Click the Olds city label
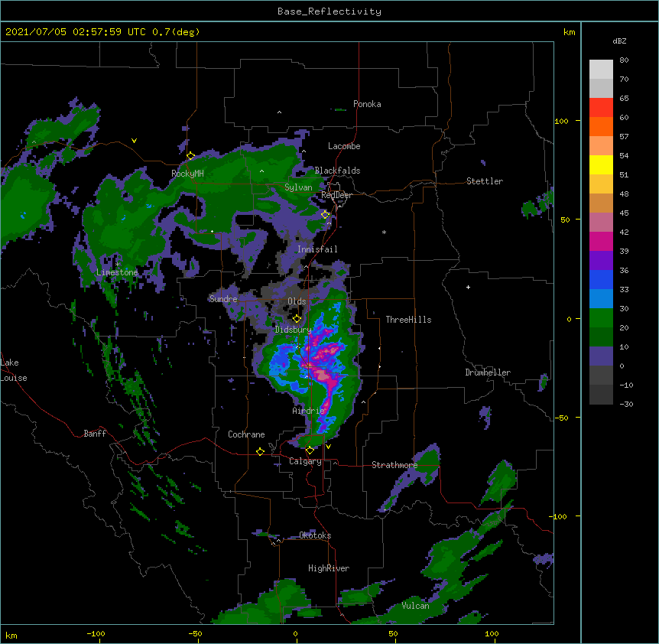 coord(297,301)
